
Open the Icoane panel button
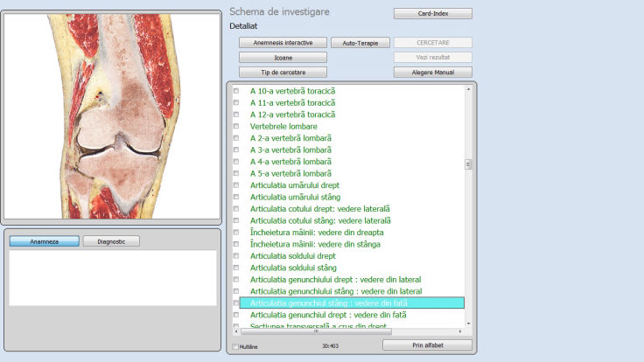click(282, 57)
